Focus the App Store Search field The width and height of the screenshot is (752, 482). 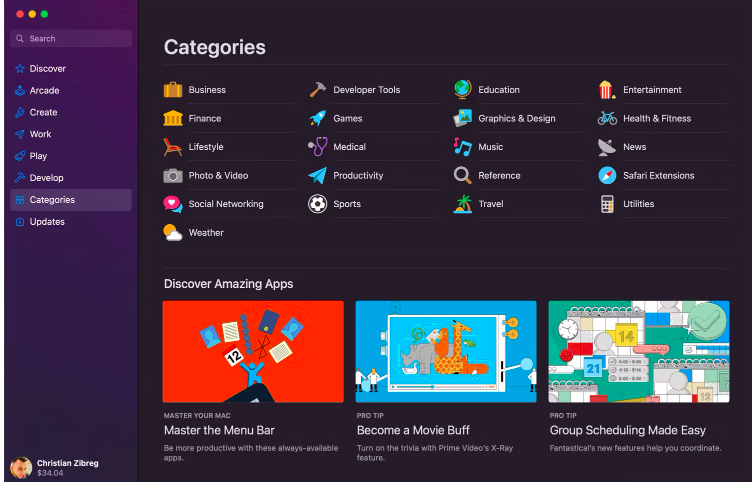71,38
